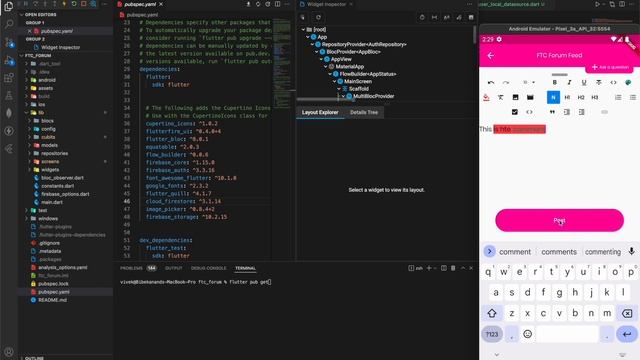Image resolution: width=640 pixels, height=360 pixels.
Task: Open the Accounts icon at sidebar bottom
Action: (9, 351)
